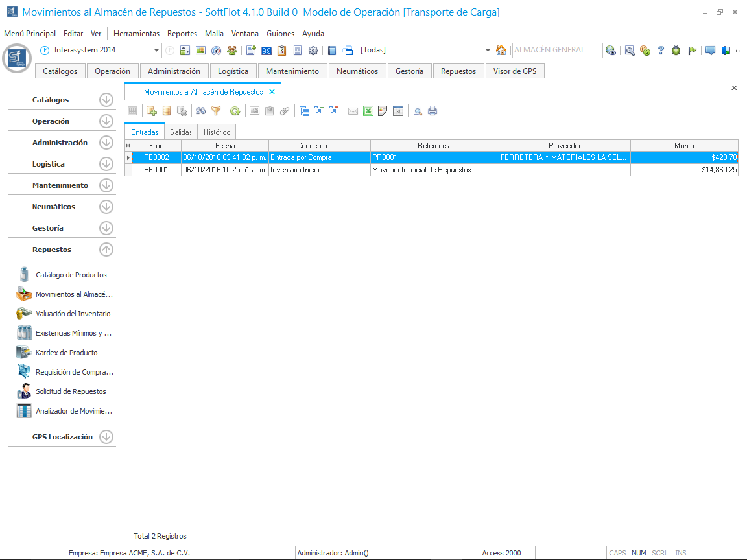
Task: Select the Neumáticos ribbon tab
Action: pyautogui.click(x=357, y=71)
